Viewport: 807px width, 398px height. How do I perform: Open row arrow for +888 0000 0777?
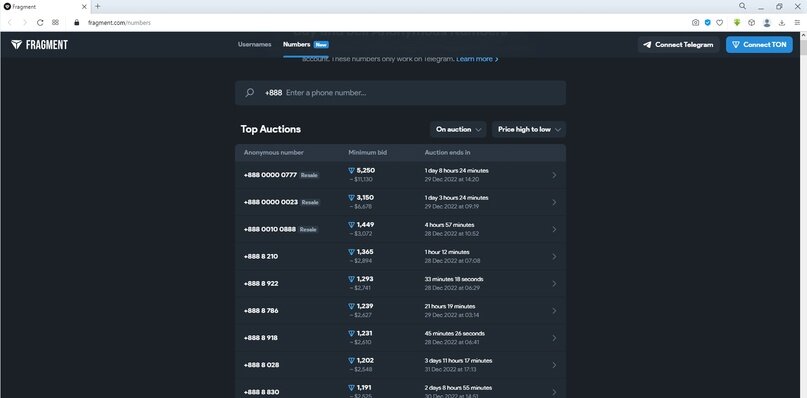click(554, 175)
